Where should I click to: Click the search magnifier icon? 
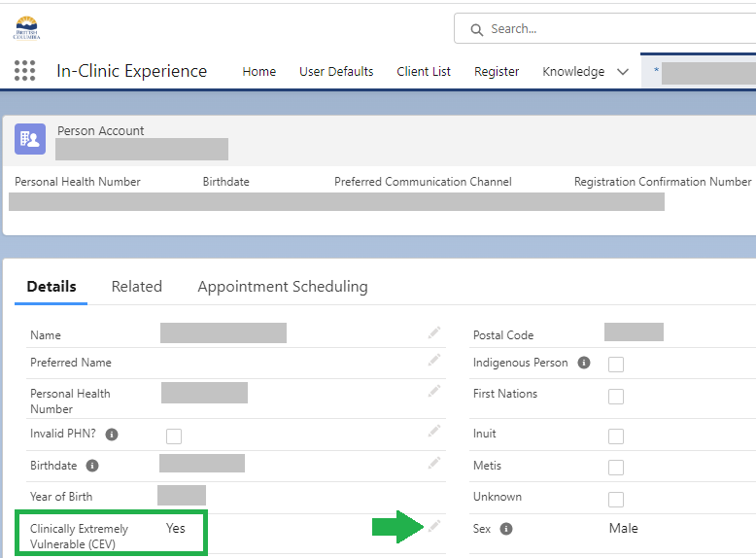pos(476,30)
